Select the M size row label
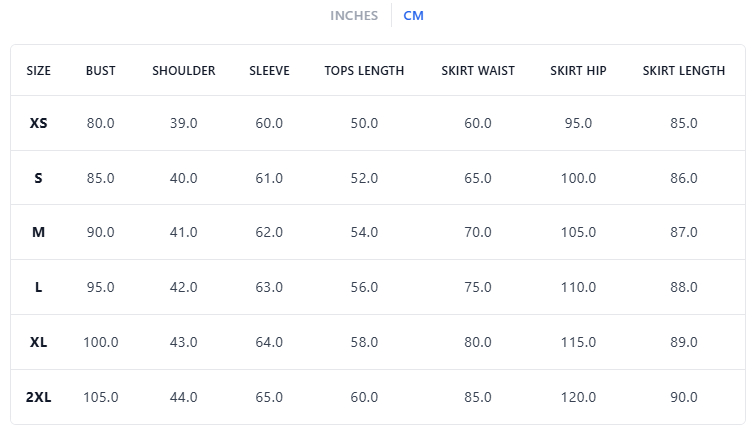Viewport: 754px width, 436px height. point(39,232)
